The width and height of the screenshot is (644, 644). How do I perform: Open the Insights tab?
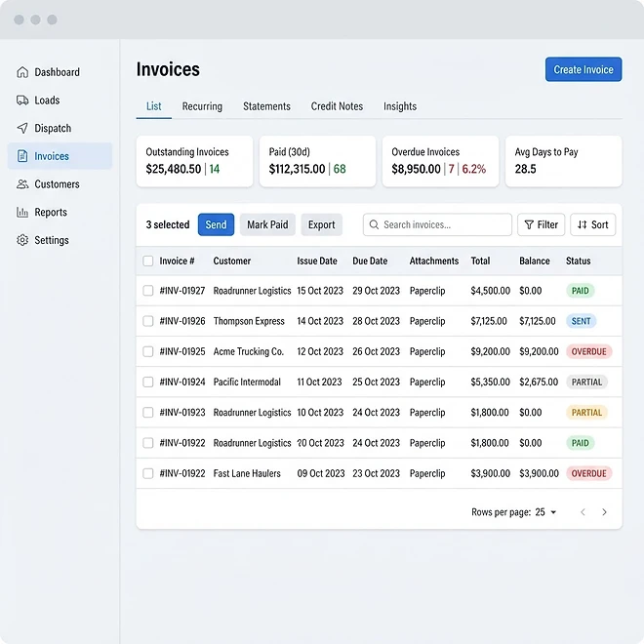400,106
